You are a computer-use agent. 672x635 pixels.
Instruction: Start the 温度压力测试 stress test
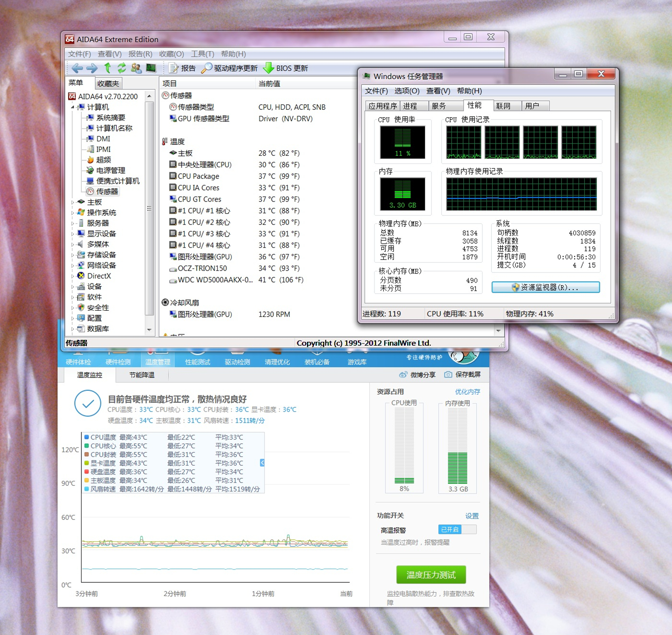click(430, 574)
